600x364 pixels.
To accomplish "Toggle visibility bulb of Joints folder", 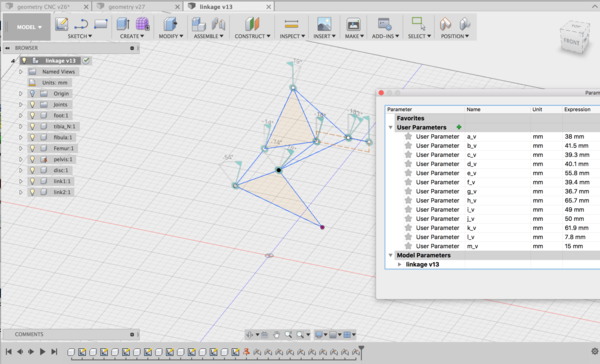I will point(33,104).
